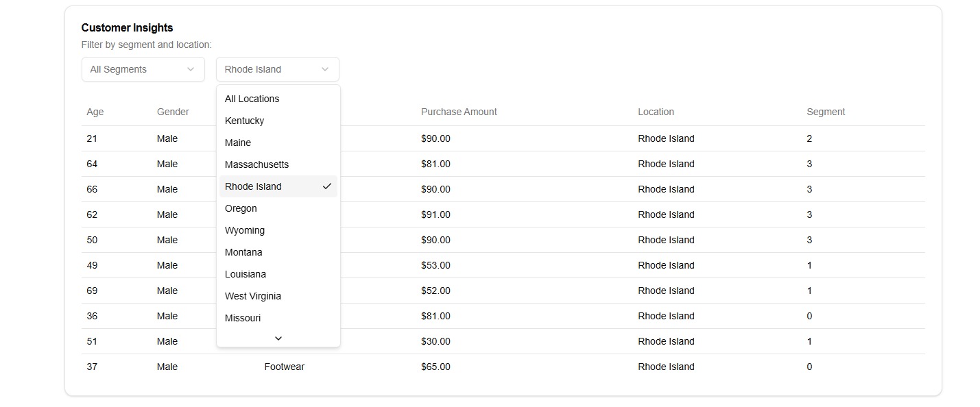Click the Purchase Amount column header
The height and width of the screenshot is (407, 980).
459,112
